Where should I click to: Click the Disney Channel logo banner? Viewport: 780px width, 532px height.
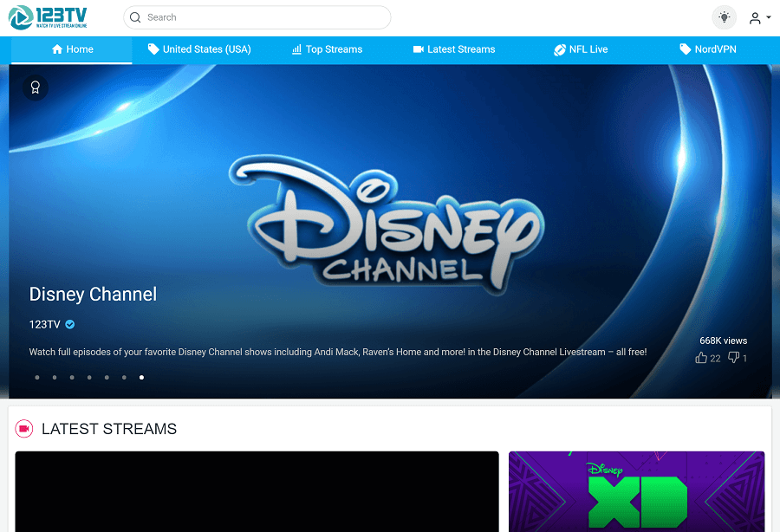pyautogui.click(x=387, y=224)
